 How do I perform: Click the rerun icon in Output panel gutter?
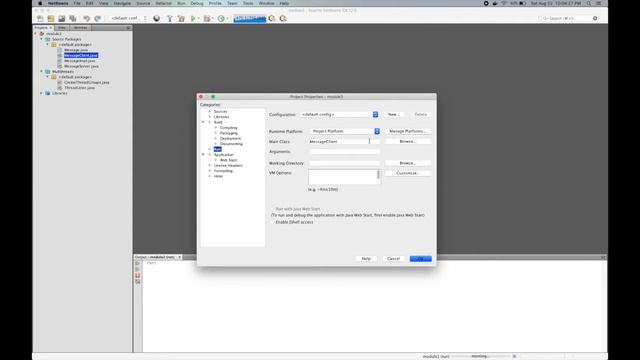(138, 264)
